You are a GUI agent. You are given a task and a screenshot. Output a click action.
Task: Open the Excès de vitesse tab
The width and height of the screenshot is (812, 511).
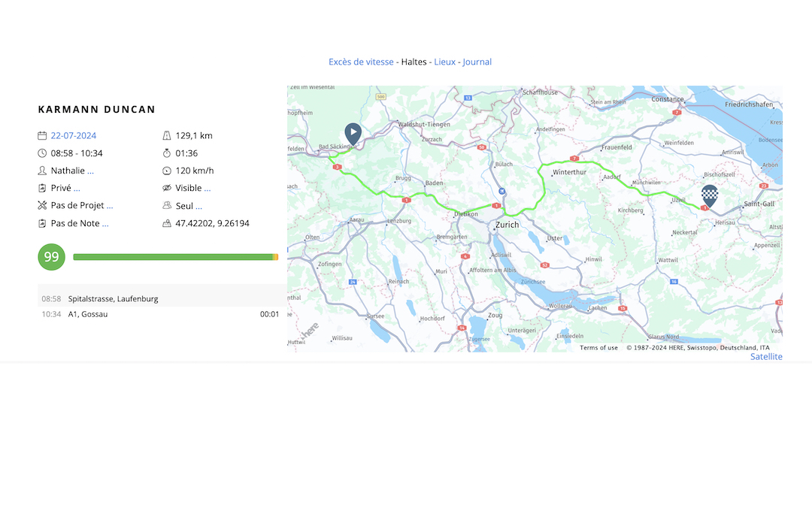[x=361, y=62]
